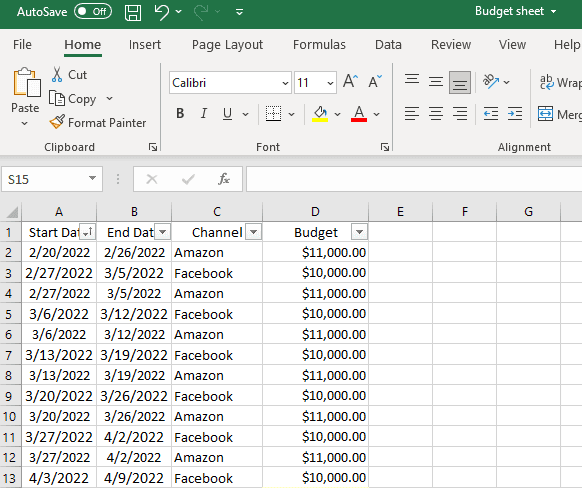Expand the Underline style arrow
Screen dimensions: 582x488
point(245,114)
